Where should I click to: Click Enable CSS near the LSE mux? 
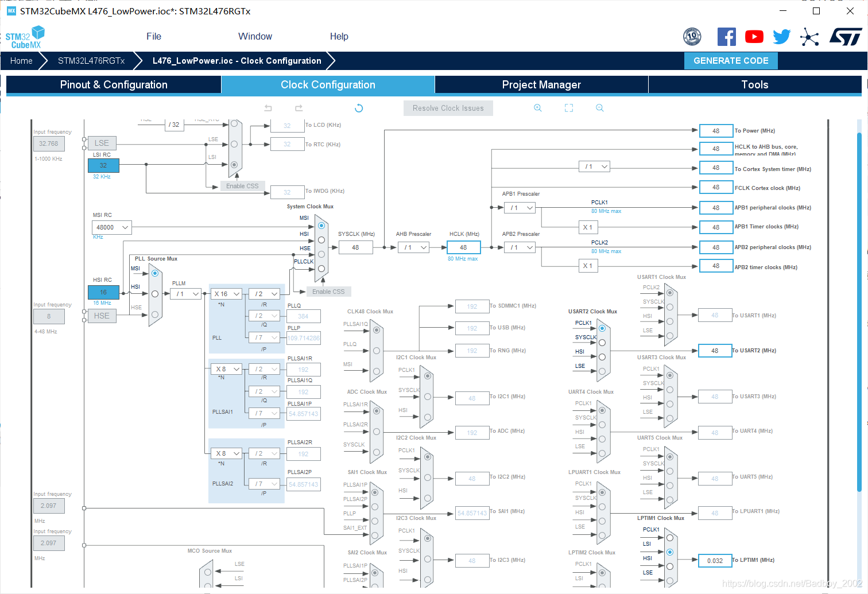point(242,186)
